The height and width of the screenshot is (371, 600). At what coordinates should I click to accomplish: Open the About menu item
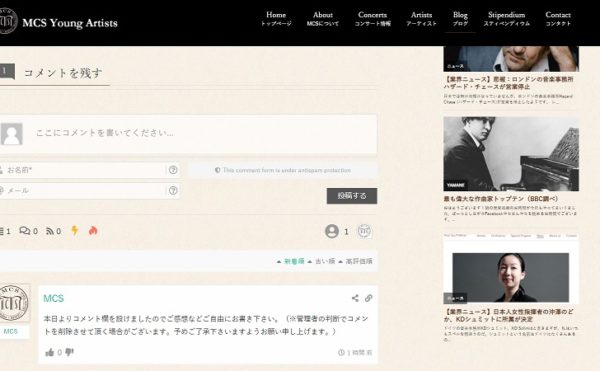pyautogui.click(x=323, y=19)
